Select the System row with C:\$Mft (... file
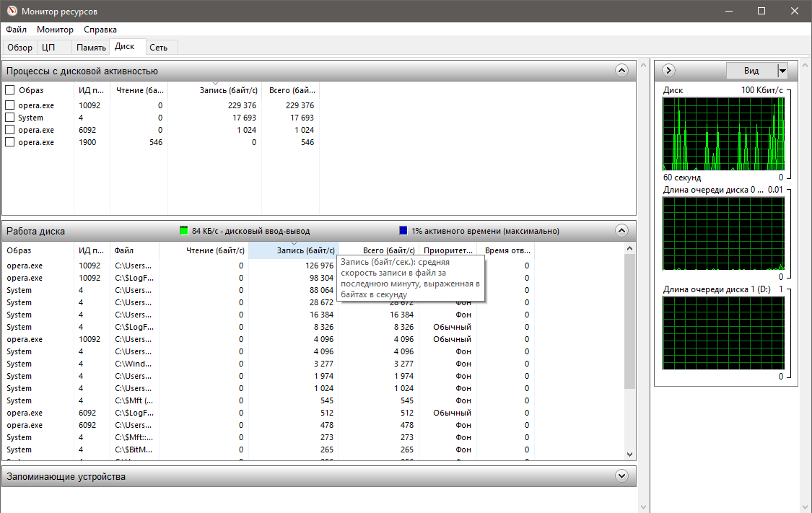This screenshot has width=812, height=513. (x=269, y=400)
